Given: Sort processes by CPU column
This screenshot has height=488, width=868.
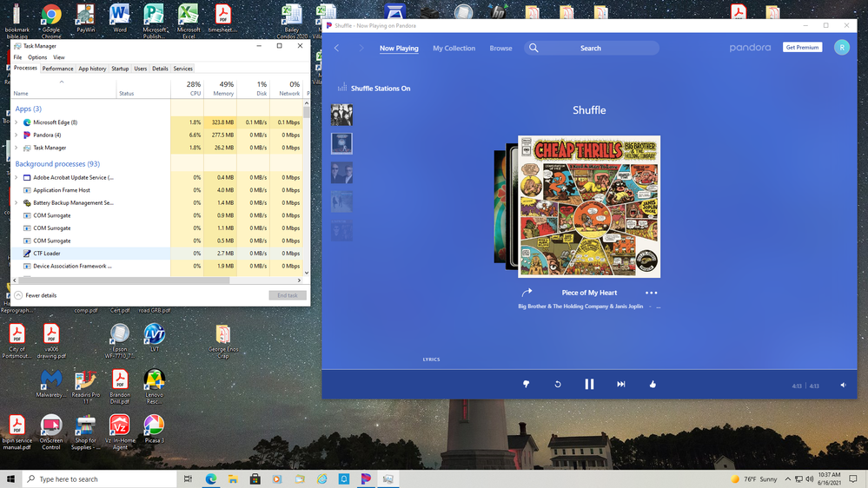Looking at the screenshot, I should (x=187, y=88).
